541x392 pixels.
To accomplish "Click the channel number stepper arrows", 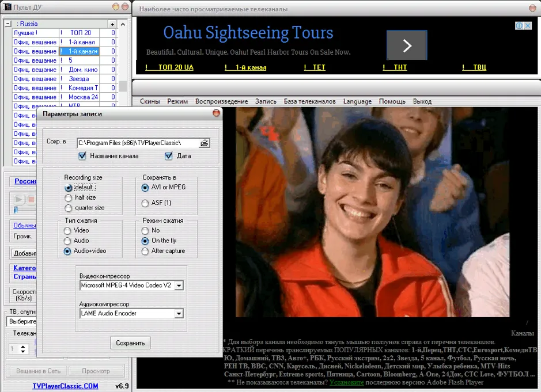I will point(23,349).
